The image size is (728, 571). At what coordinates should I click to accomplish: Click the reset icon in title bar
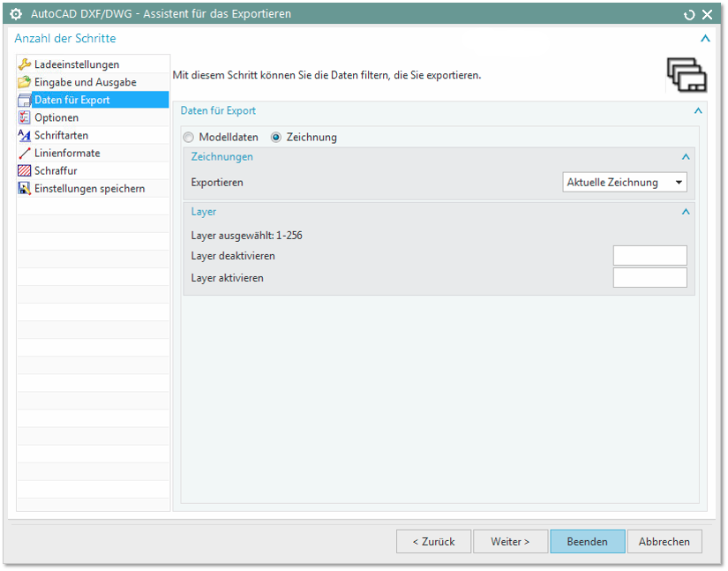(689, 14)
